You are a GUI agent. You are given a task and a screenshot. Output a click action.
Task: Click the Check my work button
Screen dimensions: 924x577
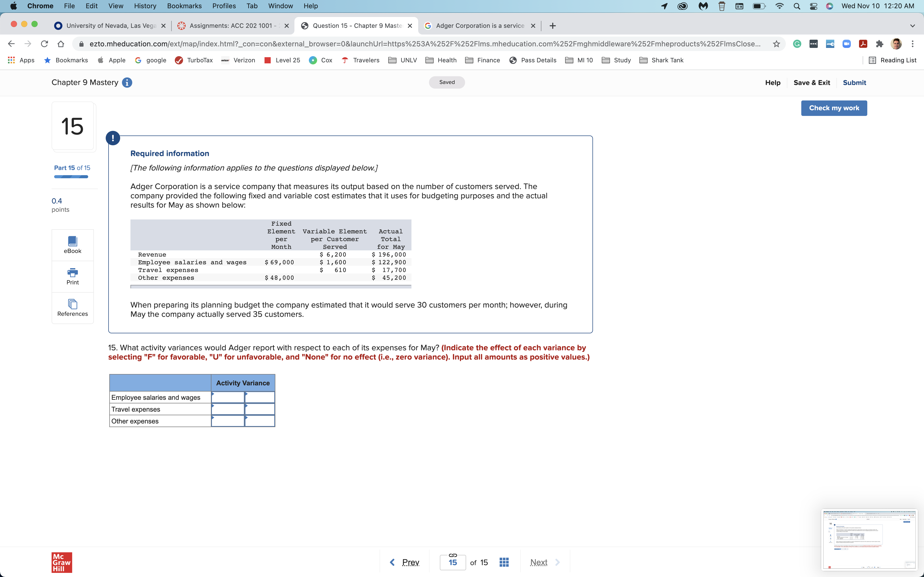tap(834, 108)
